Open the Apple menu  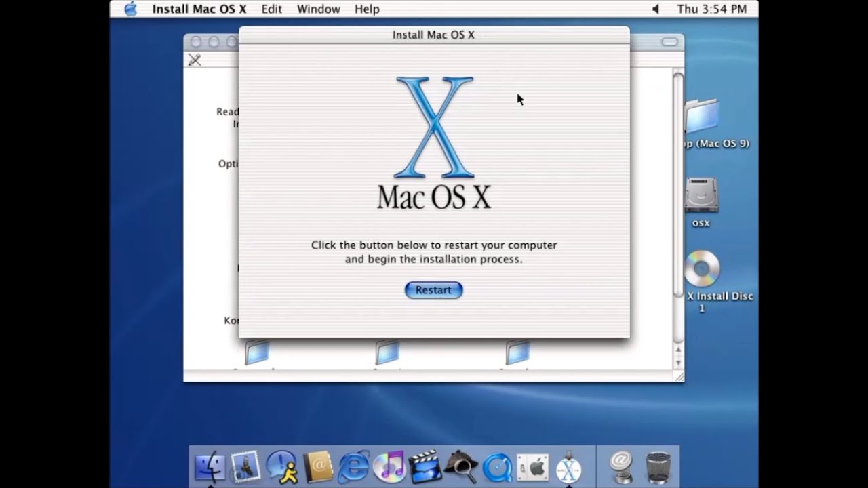(x=130, y=9)
